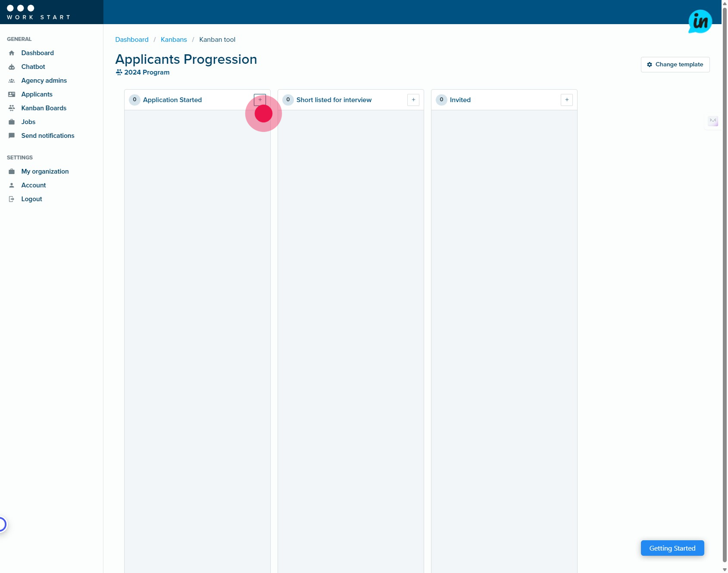The height and width of the screenshot is (573, 728).
Task: Click the Send notifications message icon
Action: (x=12, y=136)
